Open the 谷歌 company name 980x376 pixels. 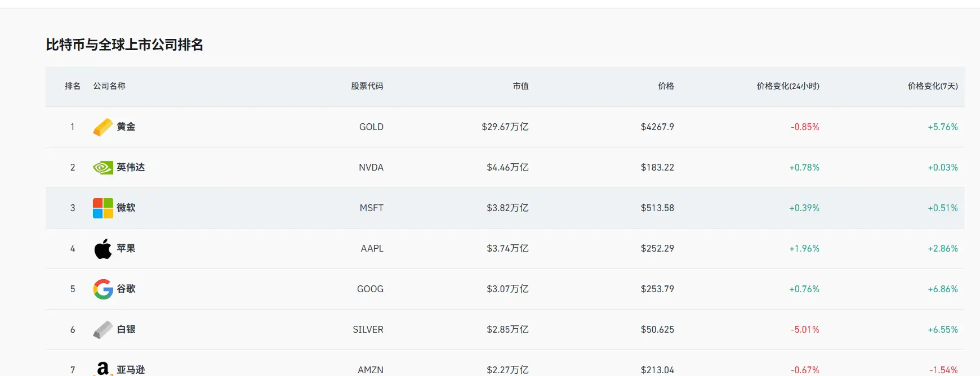coord(126,289)
